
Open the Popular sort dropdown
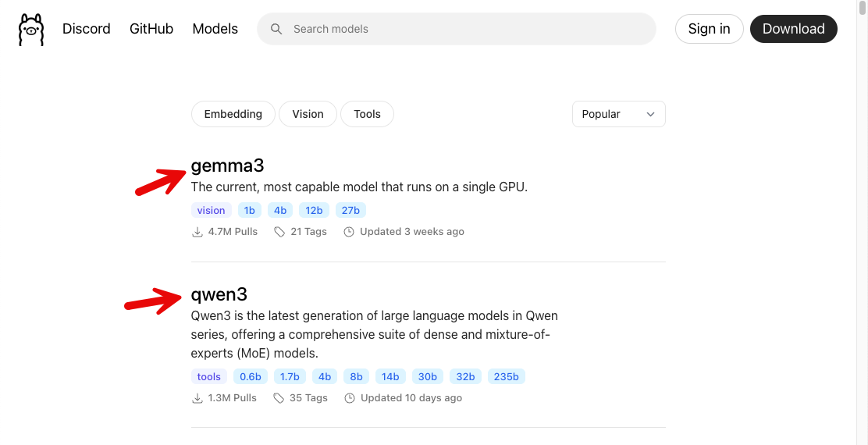click(x=618, y=114)
